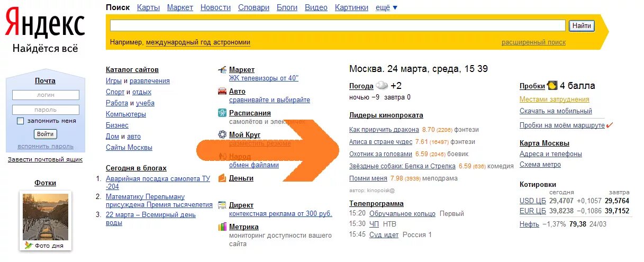Click the cloud weather icon
Screen dimensions: 644x262
[x=382, y=86]
